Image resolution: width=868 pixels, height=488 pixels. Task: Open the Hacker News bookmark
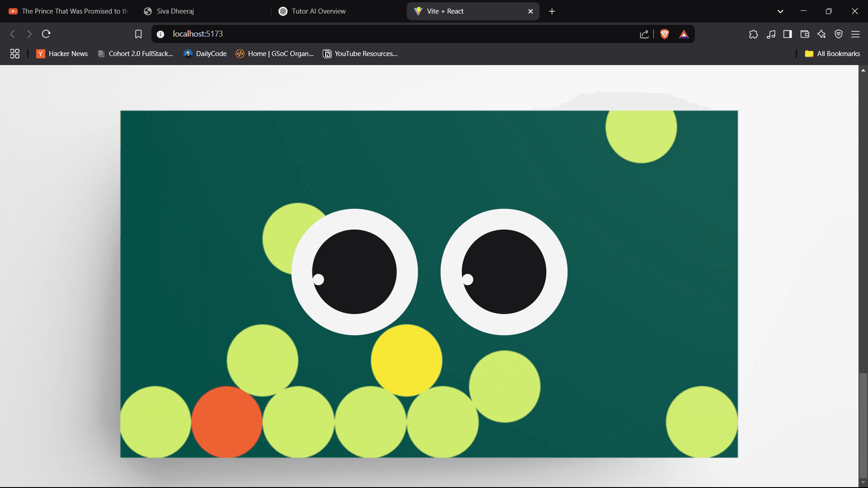click(x=62, y=54)
